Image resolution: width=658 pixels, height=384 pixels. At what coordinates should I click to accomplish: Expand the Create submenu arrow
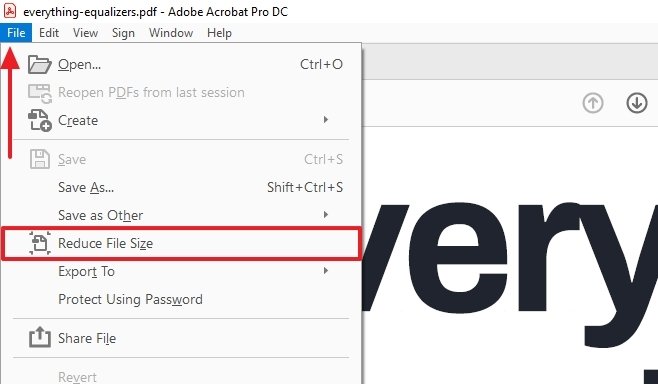pos(326,120)
